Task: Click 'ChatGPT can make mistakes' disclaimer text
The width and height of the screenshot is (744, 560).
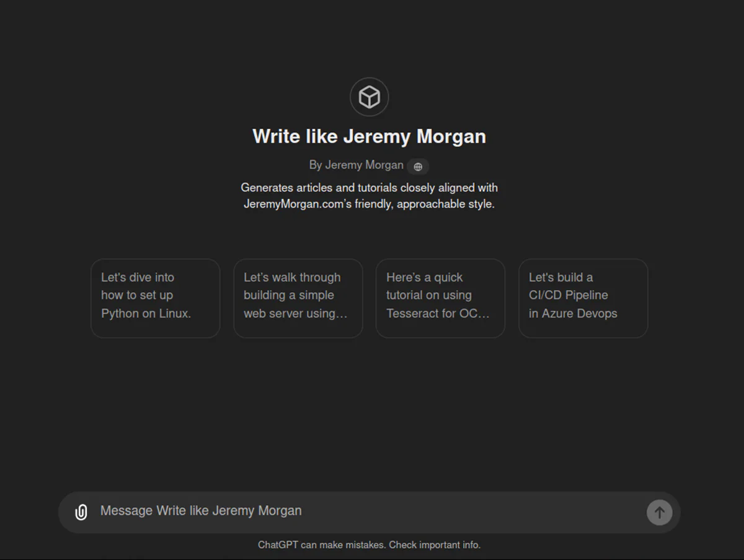Action: click(369, 545)
